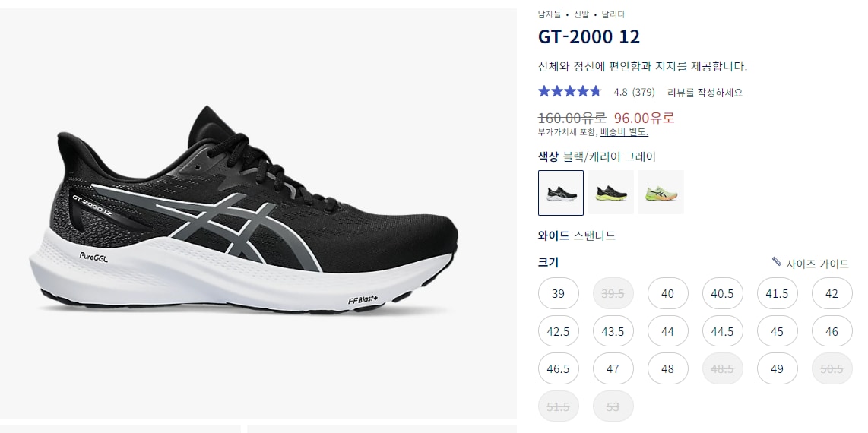Image resolution: width=868 pixels, height=433 pixels.
Task: Select size 41.5
Action: point(778,293)
